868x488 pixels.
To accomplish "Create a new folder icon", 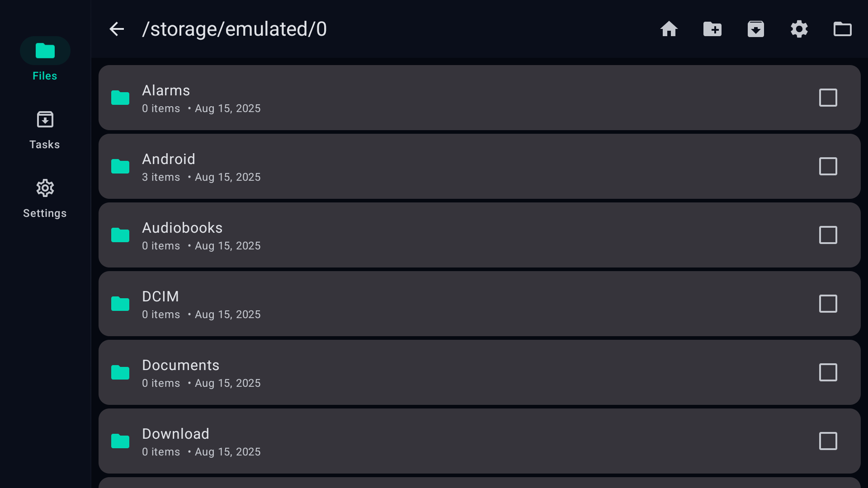I will point(712,29).
